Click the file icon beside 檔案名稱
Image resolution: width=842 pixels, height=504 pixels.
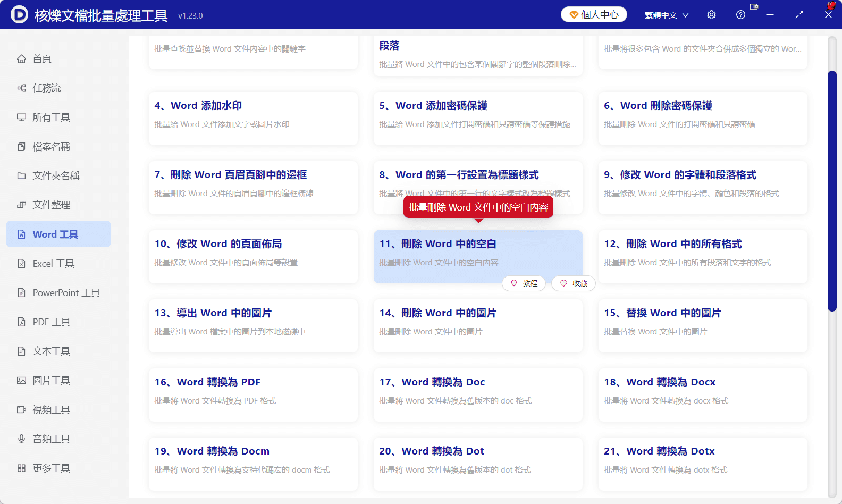pyautogui.click(x=21, y=147)
